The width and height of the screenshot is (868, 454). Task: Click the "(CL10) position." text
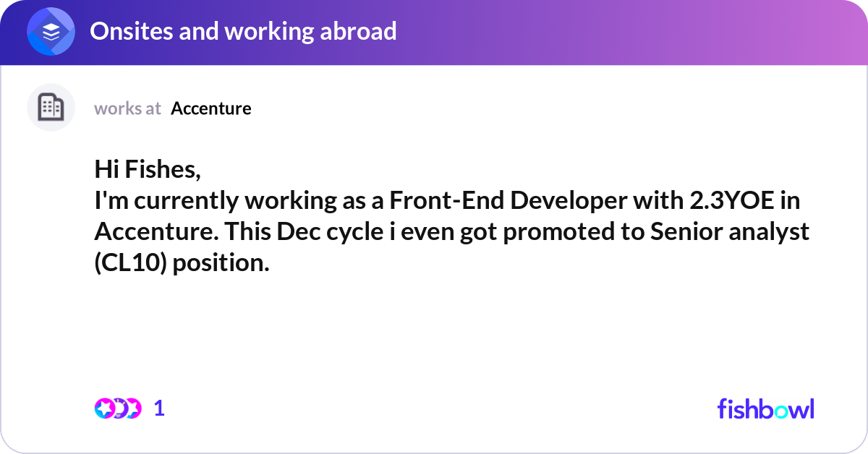182,263
